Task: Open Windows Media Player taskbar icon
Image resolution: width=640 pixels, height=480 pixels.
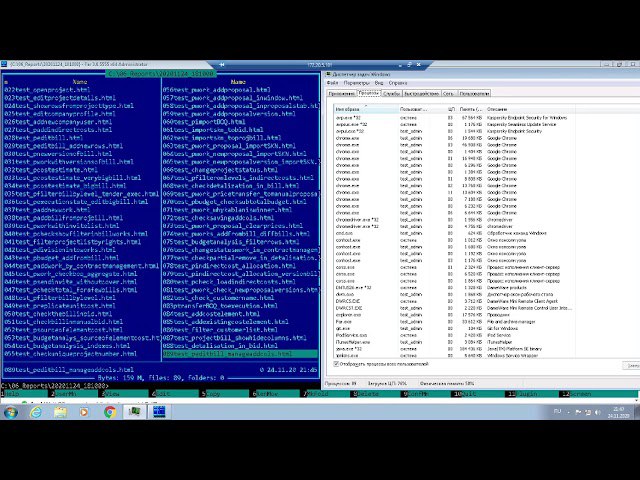Action: click(84, 412)
